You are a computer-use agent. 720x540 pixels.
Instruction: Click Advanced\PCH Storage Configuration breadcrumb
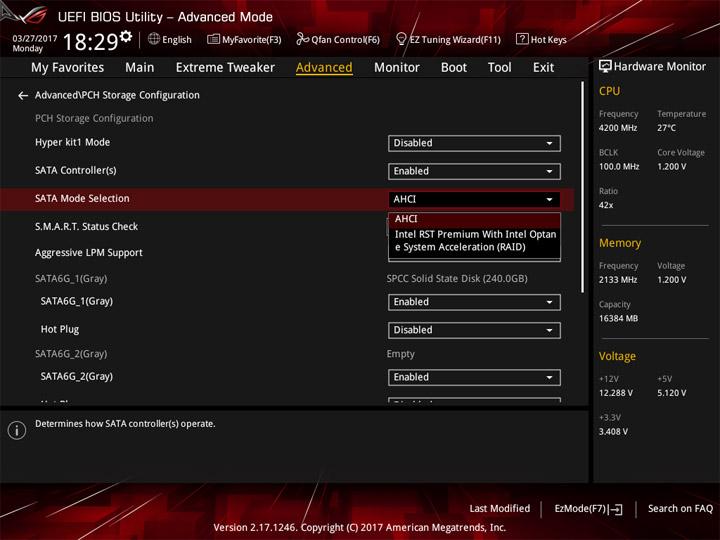click(x=117, y=95)
